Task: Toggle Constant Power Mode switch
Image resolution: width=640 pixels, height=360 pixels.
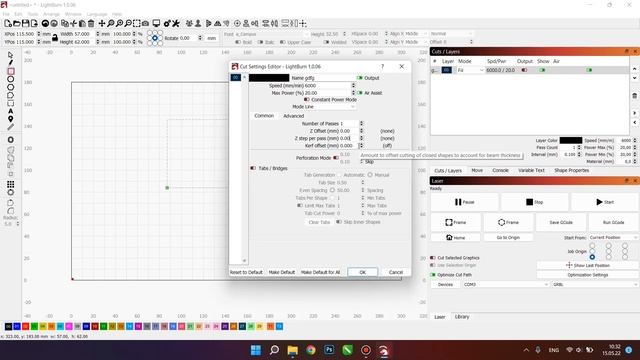Action: 307,100
